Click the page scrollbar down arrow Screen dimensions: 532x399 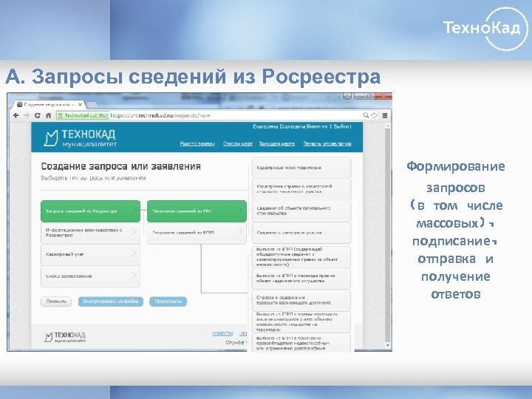tap(388, 345)
